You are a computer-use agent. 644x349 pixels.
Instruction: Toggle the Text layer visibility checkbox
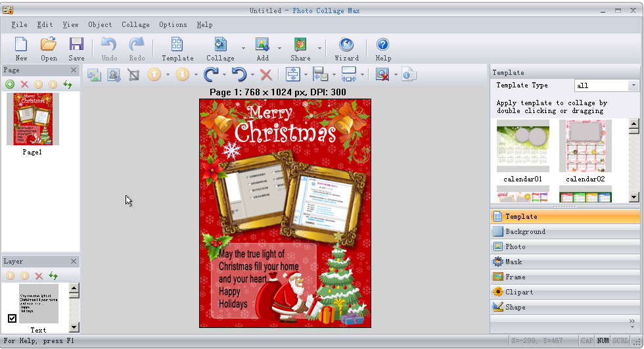click(x=12, y=318)
